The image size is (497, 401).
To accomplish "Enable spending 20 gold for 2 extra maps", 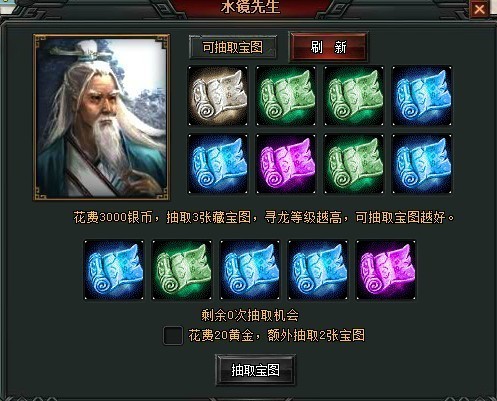I will point(173,335).
